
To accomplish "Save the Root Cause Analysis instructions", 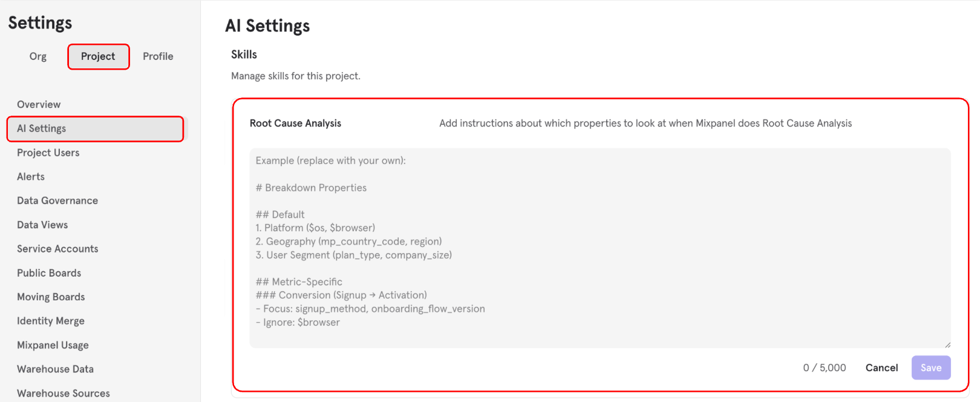I will point(931,367).
